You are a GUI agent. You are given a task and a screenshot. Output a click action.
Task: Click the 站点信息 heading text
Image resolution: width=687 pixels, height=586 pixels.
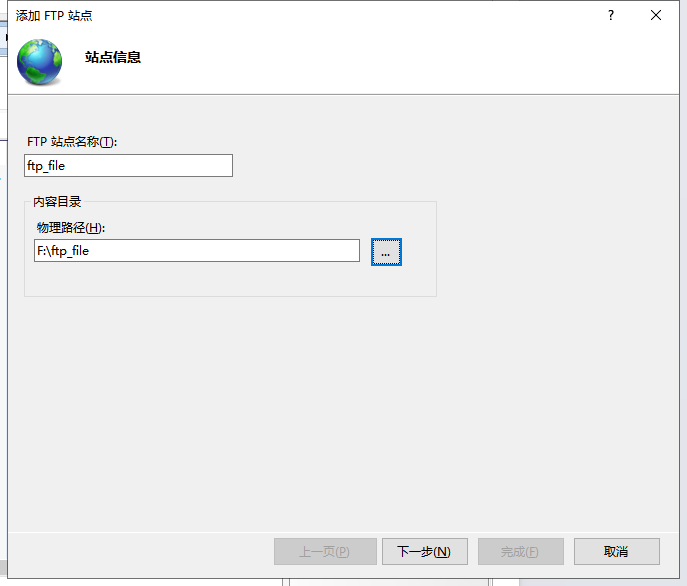click(x=113, y=57)
